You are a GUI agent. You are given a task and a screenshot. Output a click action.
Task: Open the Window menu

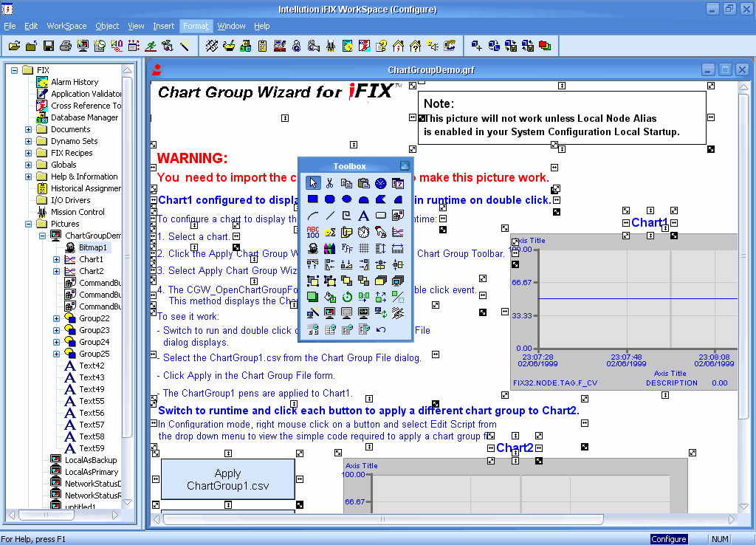click(x=231, y=26)
